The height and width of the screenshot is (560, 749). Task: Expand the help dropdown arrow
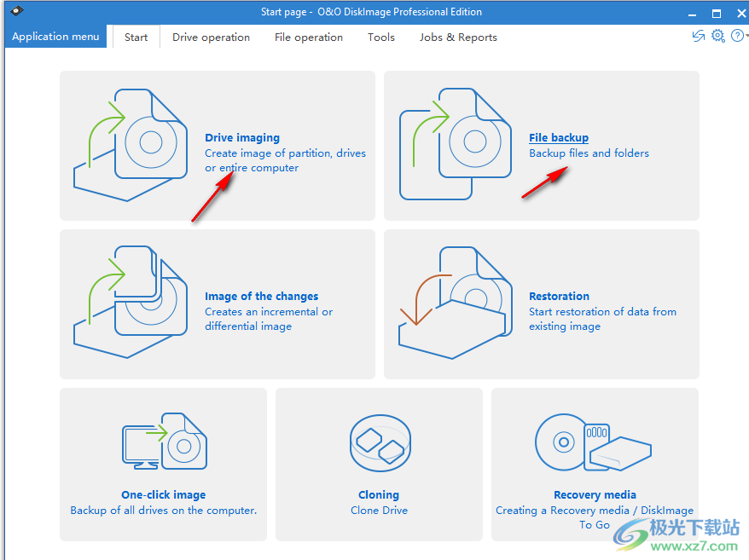(746, 37)
